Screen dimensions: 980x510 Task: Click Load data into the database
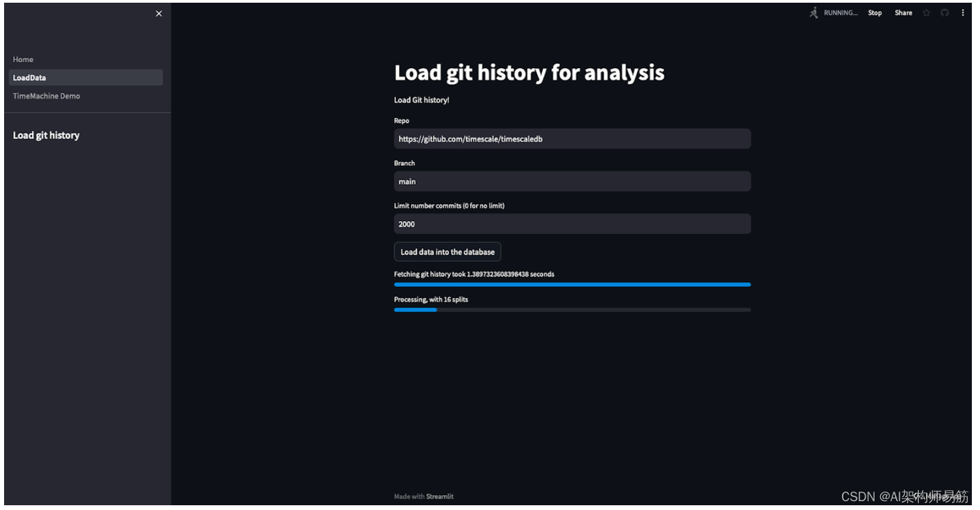pos(447,252)
